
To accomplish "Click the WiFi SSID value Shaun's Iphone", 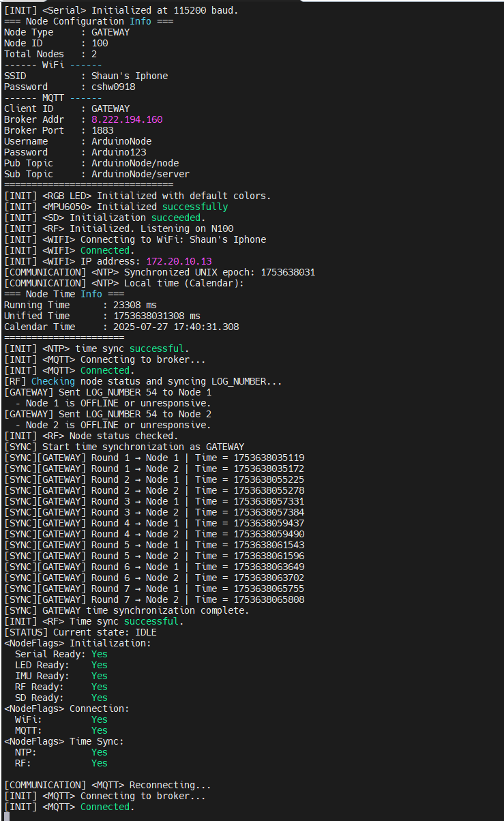I will click(x=130, y=76).
